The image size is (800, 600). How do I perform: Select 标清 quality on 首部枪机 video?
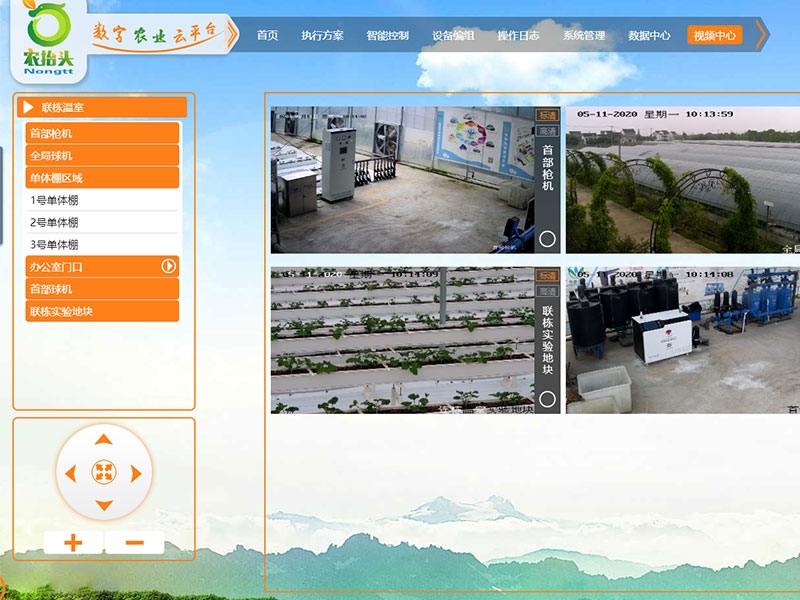tap(547, 115)
